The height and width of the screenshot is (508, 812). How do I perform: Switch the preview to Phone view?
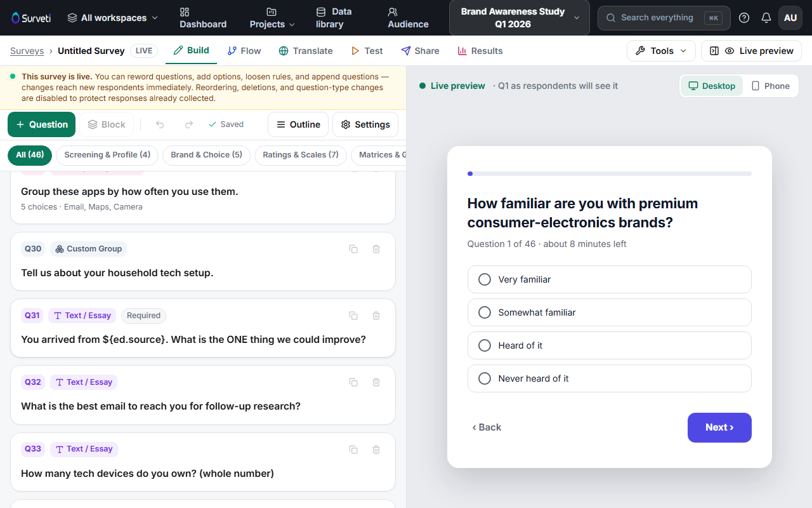771,86
